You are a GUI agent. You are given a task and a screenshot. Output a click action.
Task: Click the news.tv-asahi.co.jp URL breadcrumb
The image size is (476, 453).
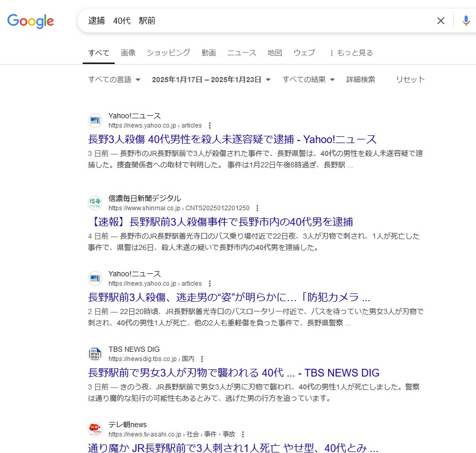pos(172,434)
